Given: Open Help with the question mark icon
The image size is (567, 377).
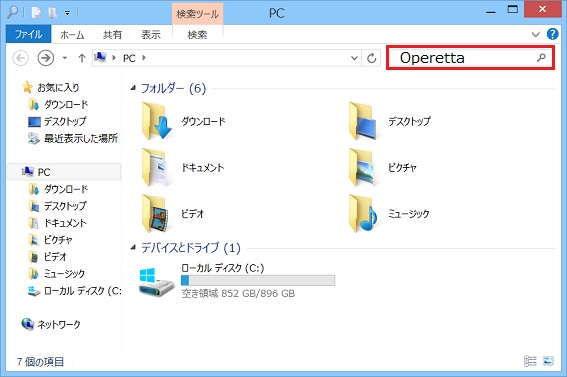Looking at the screenshot, I should pos(552,34).
